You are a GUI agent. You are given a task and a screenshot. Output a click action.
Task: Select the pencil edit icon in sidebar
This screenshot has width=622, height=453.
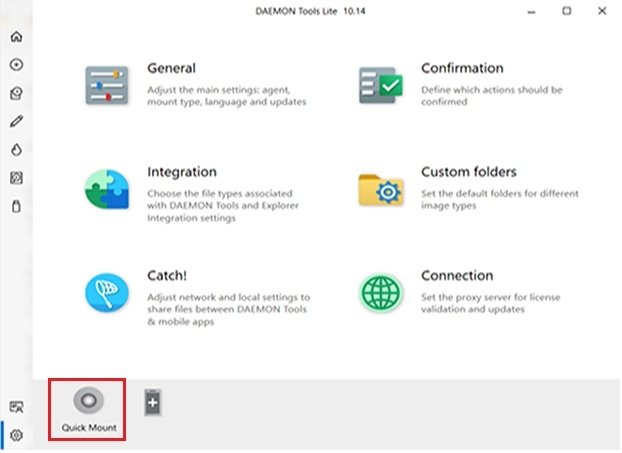(x=16, y=121)
